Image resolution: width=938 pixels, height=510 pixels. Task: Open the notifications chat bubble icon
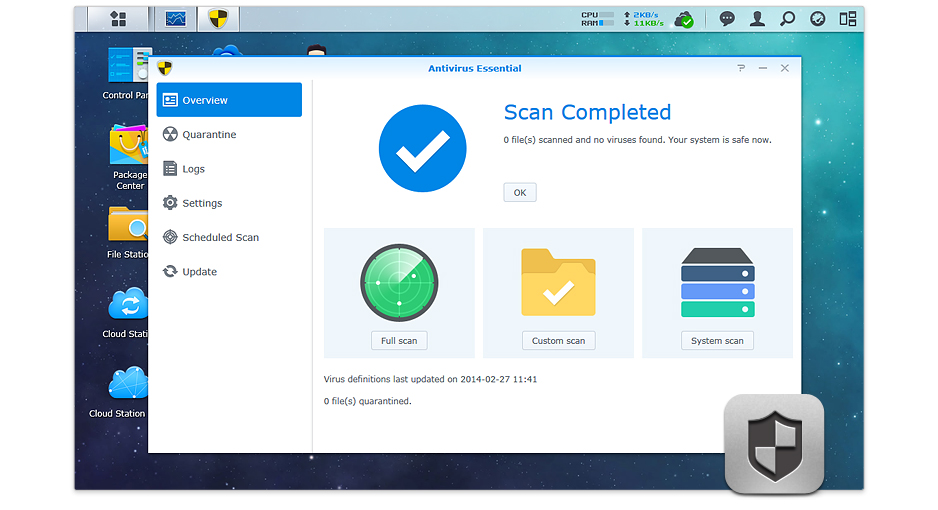click(x=727, y=19)
